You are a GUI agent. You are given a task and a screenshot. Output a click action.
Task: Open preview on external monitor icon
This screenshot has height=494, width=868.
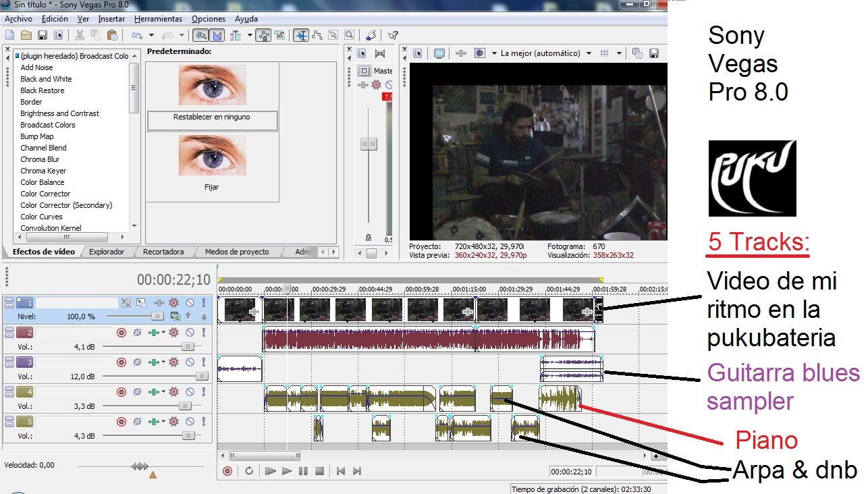coord(439,53)
